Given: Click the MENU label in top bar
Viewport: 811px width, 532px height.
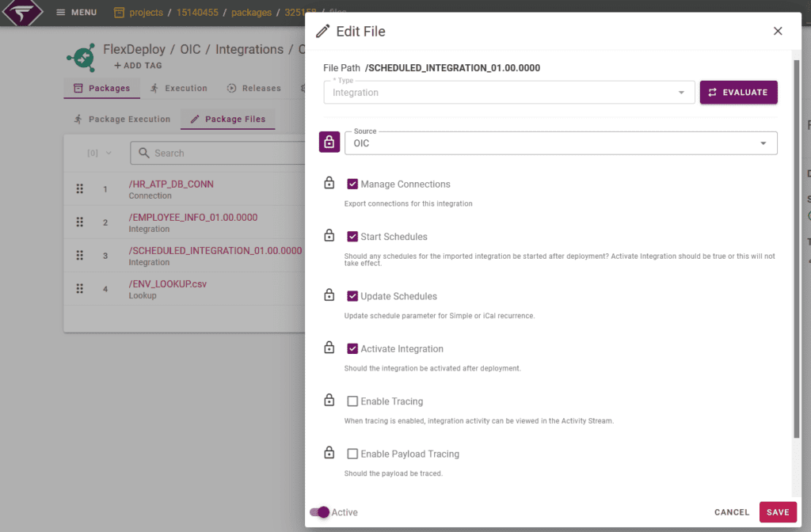Looking at the screenshot, I should point(84,12).
